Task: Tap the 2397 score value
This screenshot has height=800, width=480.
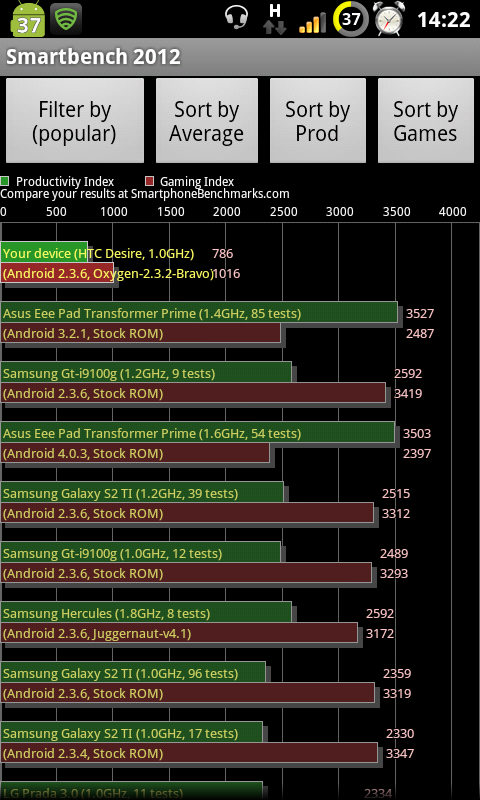Action: (417, 454)
